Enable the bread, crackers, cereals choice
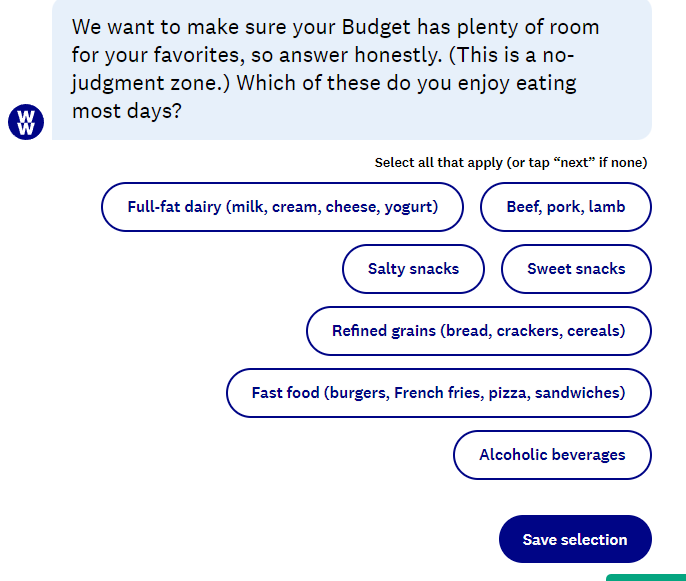 pyautogui.click(x=479, y=331)
